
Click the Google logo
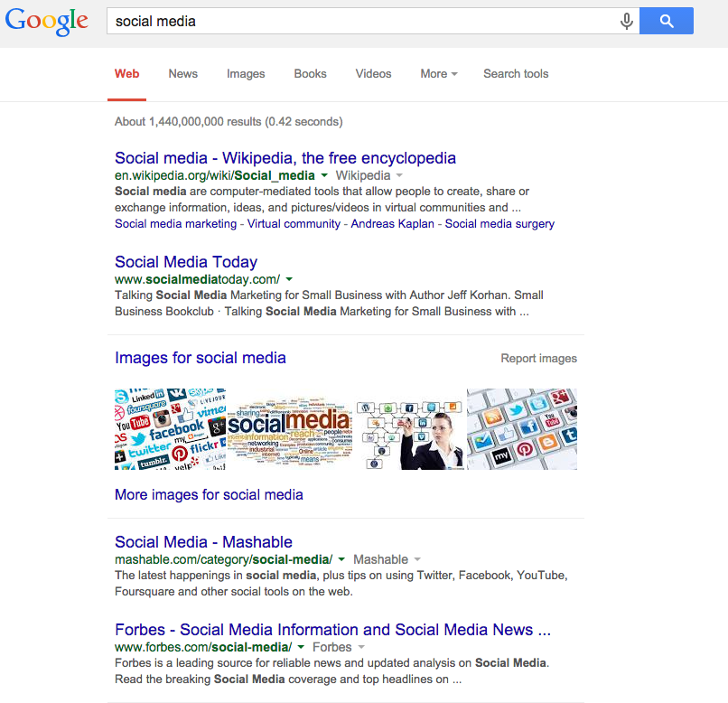(46, 22)
